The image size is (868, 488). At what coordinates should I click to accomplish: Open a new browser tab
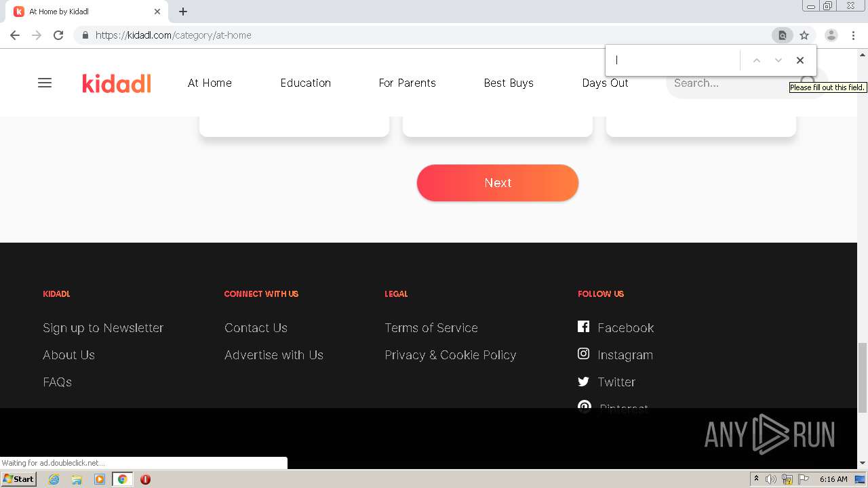pos(183,12)
